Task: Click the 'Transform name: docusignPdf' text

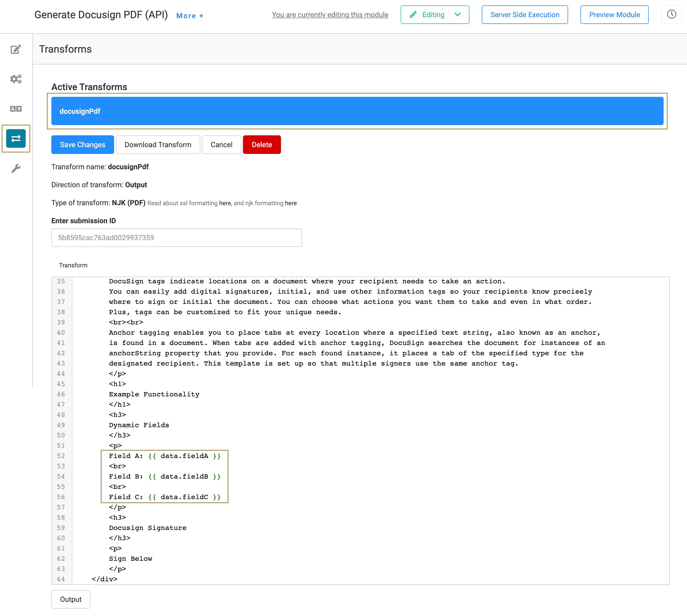Action: (x=100, y=167)
